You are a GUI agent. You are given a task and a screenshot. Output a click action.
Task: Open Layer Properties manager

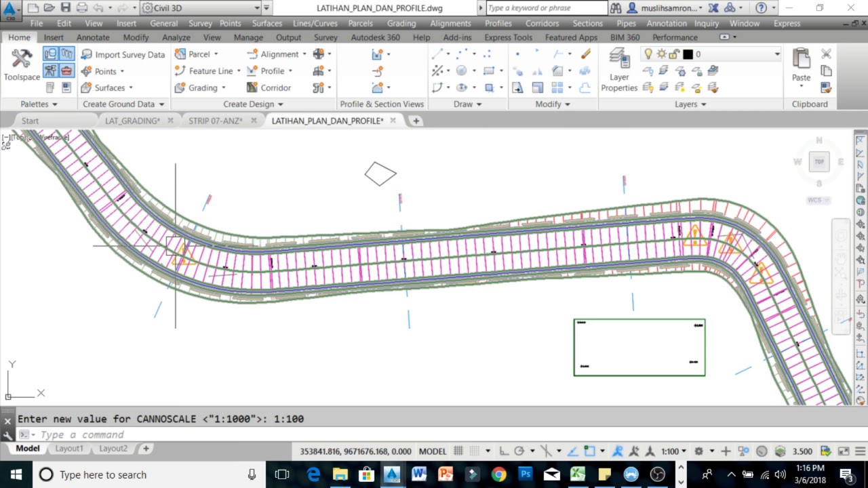click(x=619, y=70)
